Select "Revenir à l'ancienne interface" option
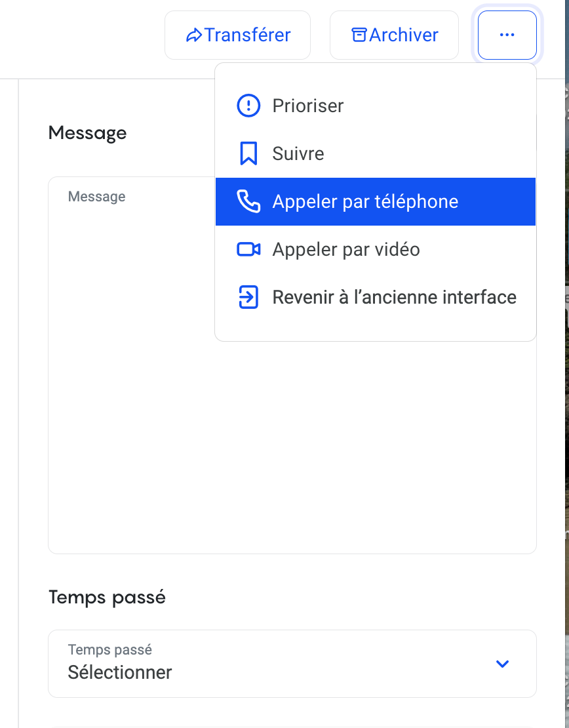The height and width of the screenshot is (728, 569). [395, 298]
